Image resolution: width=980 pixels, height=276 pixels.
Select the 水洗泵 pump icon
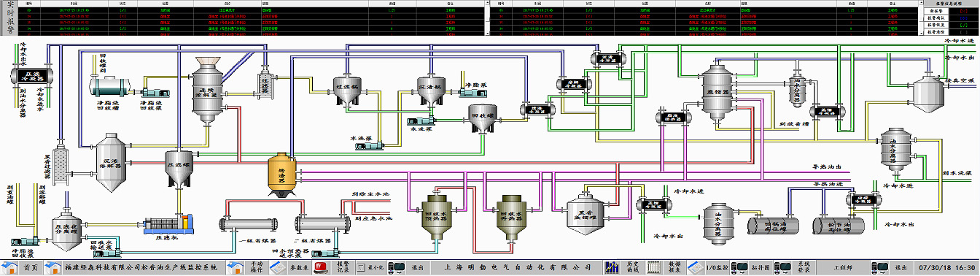pos(370,146)
